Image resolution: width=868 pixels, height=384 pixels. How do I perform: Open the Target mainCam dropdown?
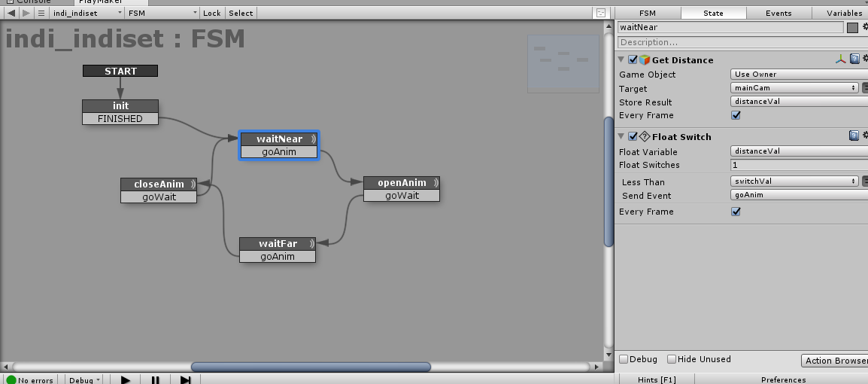pos(795,88)
